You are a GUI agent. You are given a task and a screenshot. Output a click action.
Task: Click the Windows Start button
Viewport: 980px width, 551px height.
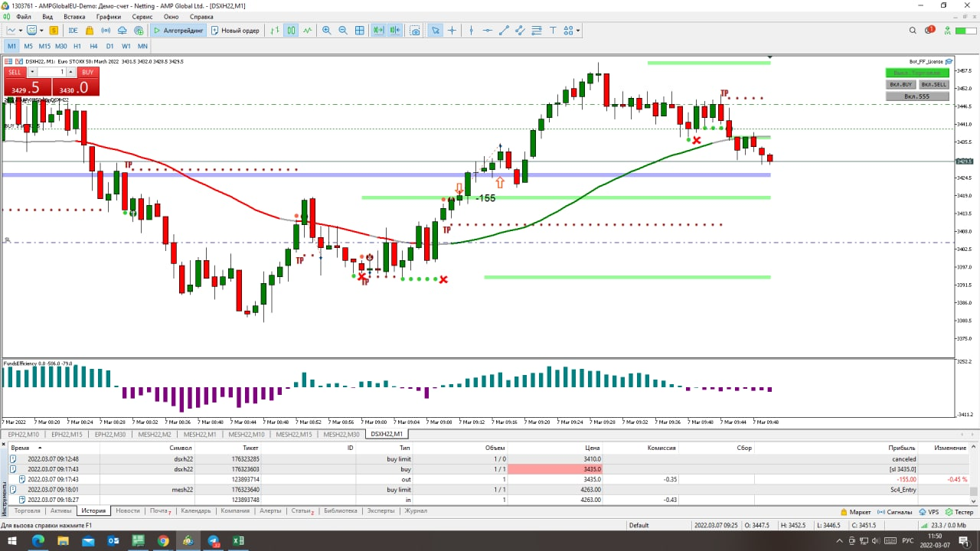(x=12, y=541)
